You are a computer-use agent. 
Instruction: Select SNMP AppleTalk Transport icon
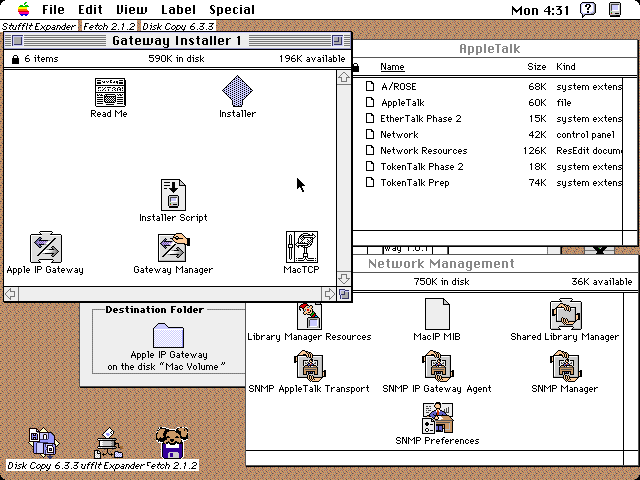click(x=309, y=366)
